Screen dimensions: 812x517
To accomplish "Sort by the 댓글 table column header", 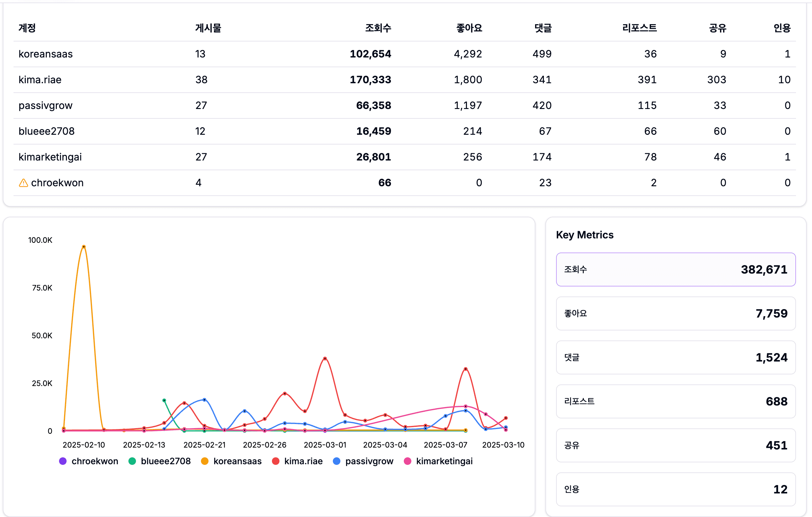I will [543, 28].
